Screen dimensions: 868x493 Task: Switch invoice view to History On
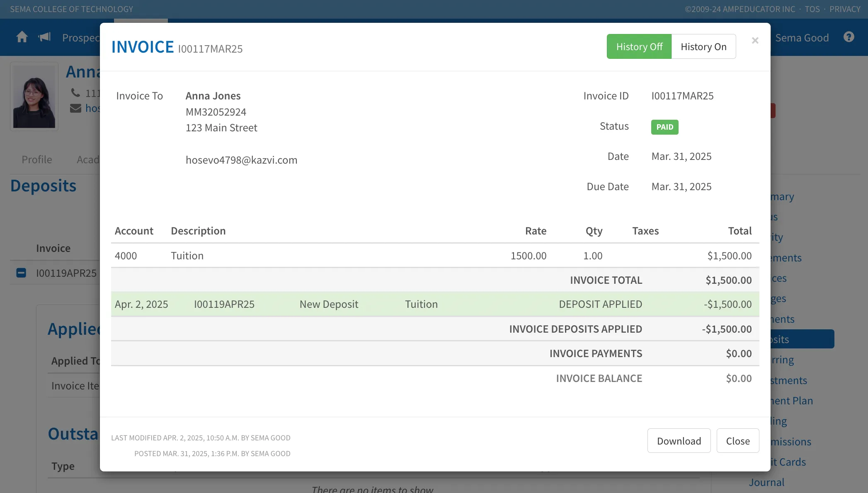[703, 46]
